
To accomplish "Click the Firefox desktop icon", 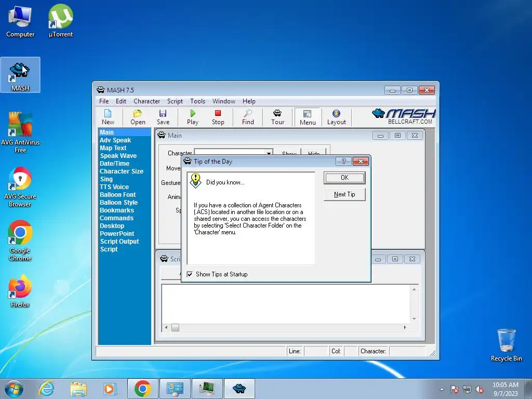I will pyautogui.click(x=20, y=291).
